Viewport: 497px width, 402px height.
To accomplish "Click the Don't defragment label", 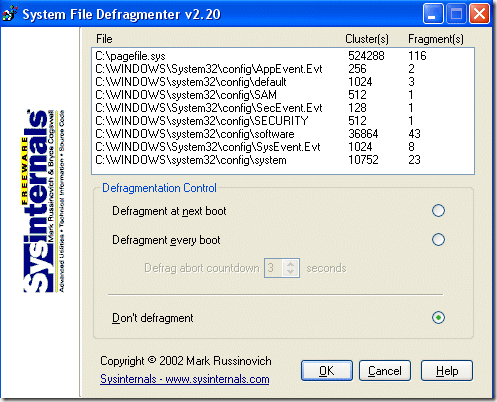I will coord(152,318).
